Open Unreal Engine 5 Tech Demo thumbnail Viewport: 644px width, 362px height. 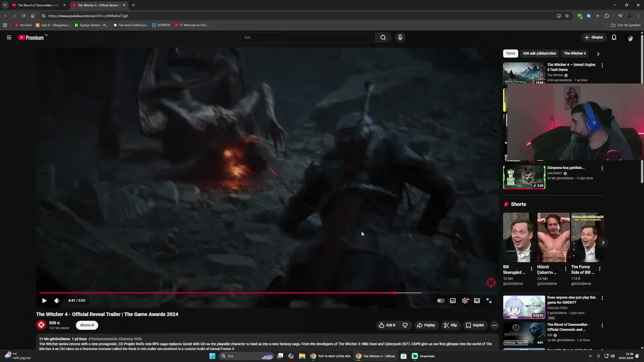click(524, 73)
